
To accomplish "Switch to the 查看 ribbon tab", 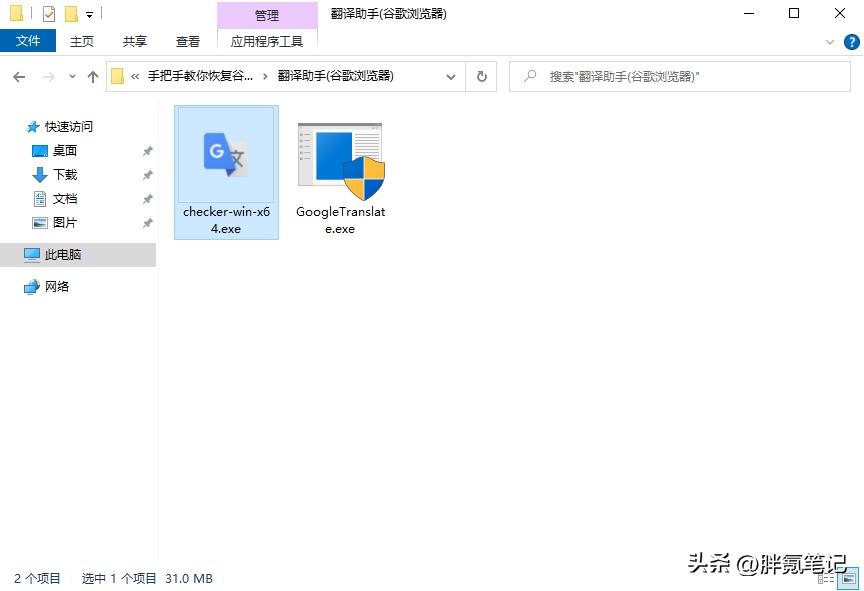I will (x=188, y=42).
